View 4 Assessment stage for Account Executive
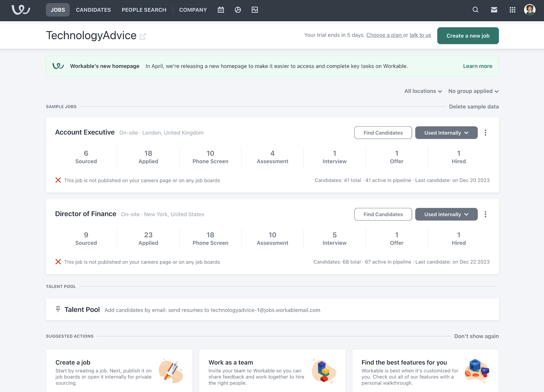This screenshot has width=544, height=392. pos(272,157)
